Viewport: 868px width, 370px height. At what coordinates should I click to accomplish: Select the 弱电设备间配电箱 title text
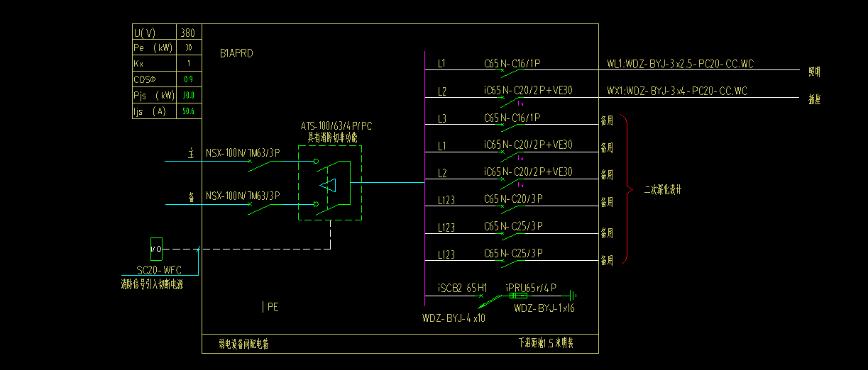(243, 344)
